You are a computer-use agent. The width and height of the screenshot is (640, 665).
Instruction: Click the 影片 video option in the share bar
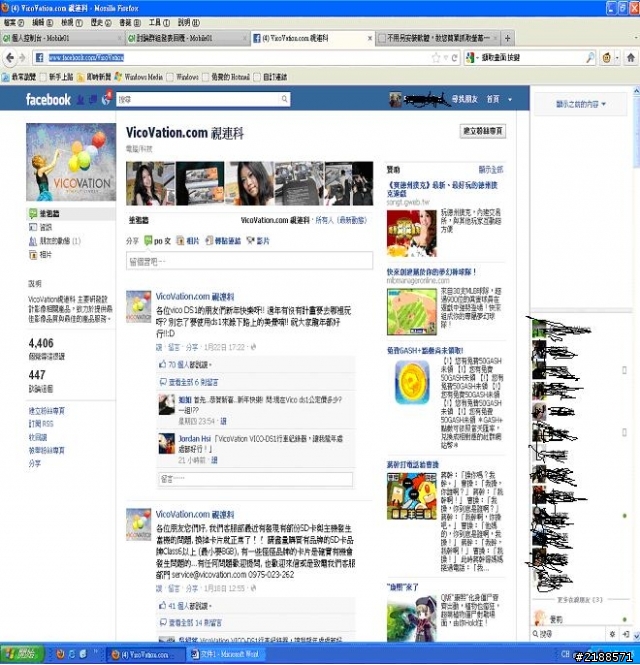(x=258, y=241)
